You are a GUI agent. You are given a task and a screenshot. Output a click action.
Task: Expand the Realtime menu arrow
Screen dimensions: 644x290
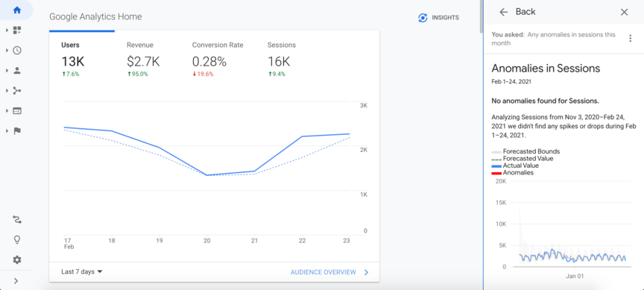pyautogui.click(x=7, y=50)
